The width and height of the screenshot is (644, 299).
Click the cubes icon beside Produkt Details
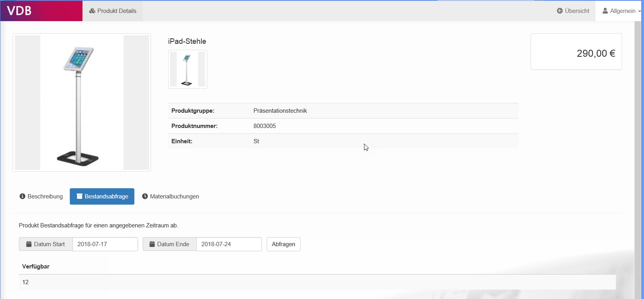tap(92, 11)
